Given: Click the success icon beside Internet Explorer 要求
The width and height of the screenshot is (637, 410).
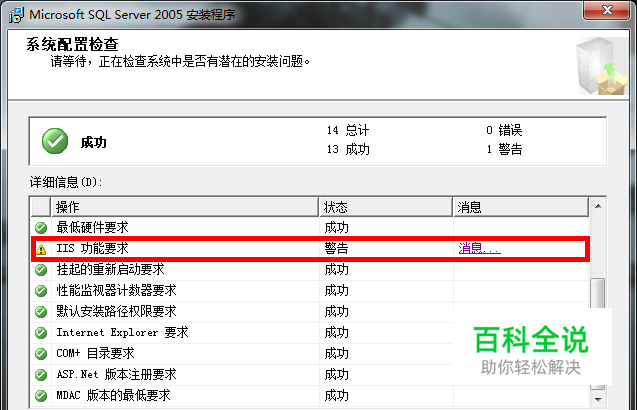Looking at the screenshot, I should pos(41,333).
